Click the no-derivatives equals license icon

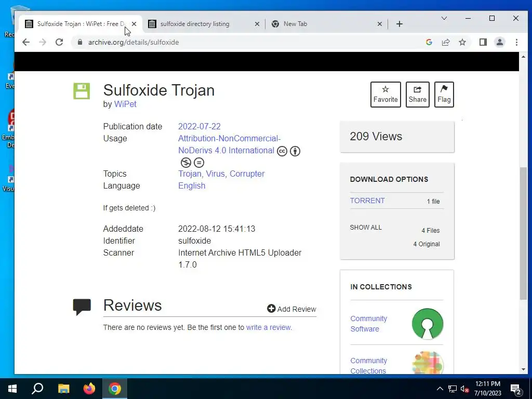pyautogui.click(x=199, y=163)
